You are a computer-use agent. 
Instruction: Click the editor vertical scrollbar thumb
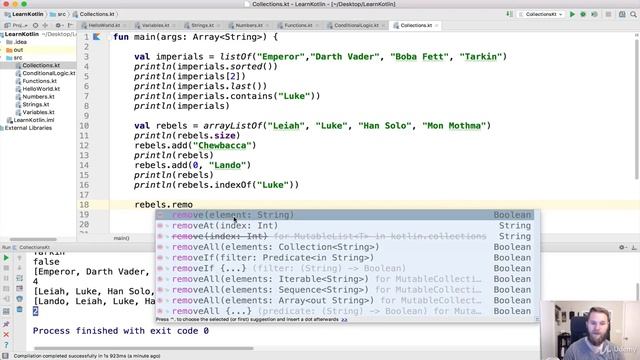coord(636,108)
